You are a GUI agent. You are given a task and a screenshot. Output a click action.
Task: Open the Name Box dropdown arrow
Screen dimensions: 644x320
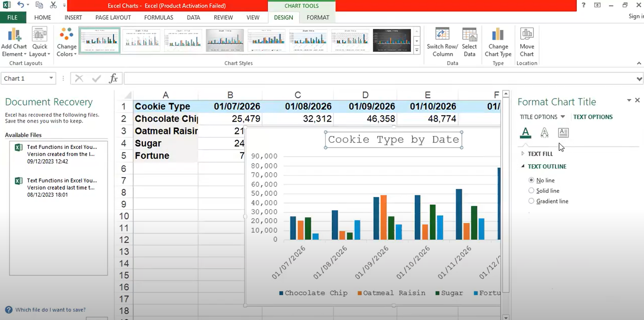click(x=51, y=78)
